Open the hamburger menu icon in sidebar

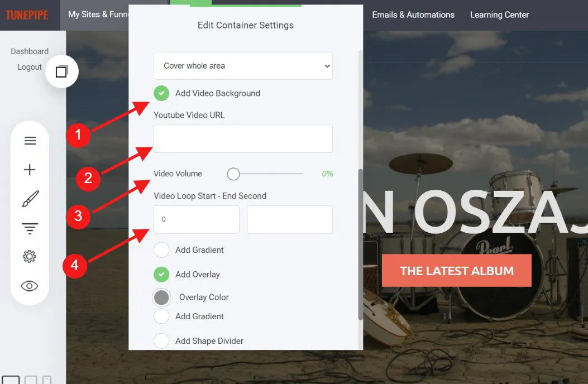point(30,141)
